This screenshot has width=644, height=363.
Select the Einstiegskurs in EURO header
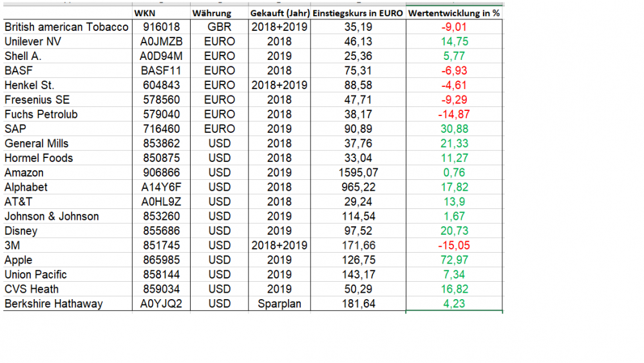coord(358,14)
